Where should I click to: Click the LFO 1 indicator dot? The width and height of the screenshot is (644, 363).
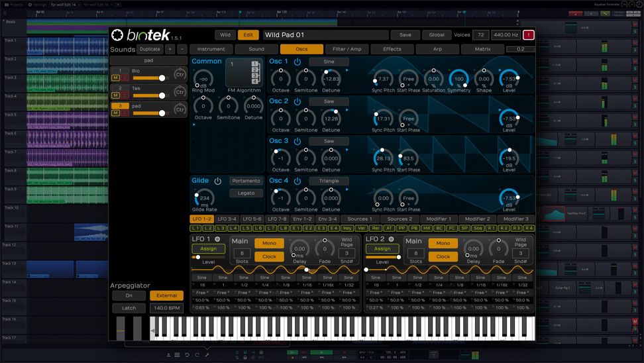(217, 239)
